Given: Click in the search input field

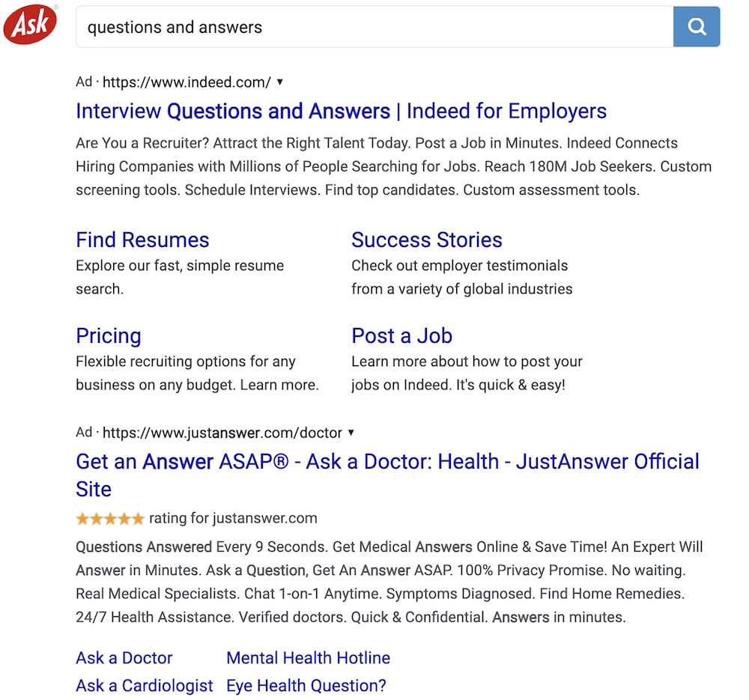Looking at the screenshot, I should pyautogui.click(x=374, y=28).
